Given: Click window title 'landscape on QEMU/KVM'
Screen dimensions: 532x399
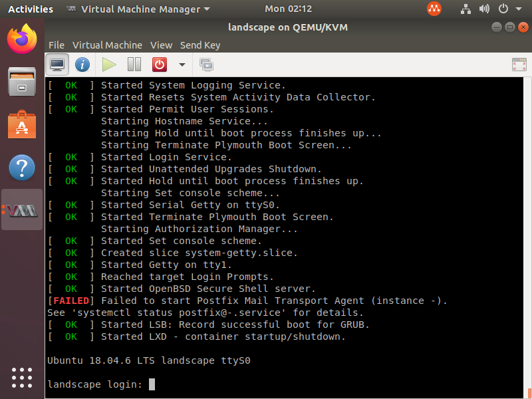Looking at the screenshot, I should click(x=288, y=27).
